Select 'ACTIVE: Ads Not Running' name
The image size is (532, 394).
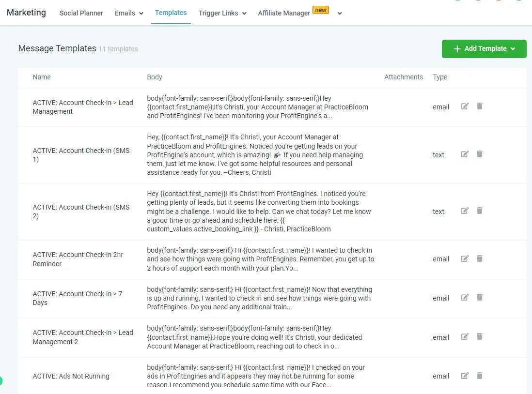71,376
